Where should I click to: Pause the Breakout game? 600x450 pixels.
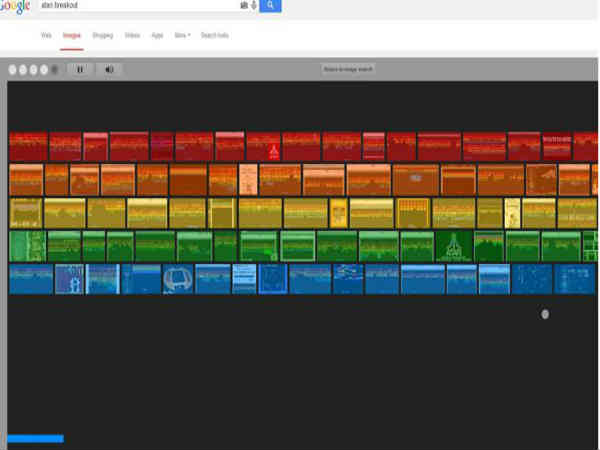pyautogui.click(x=81, y=69)
